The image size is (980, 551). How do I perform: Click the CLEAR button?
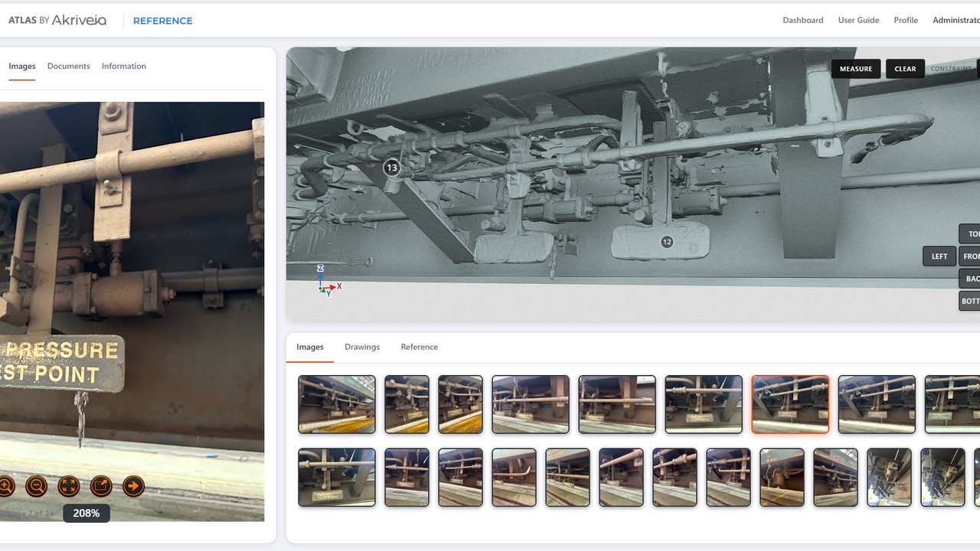(905, 69)
